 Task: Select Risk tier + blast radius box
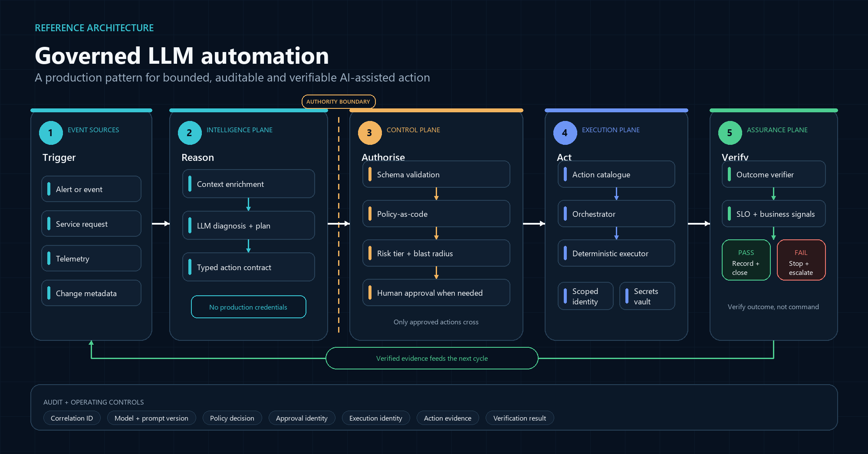(x=436, y=253)
